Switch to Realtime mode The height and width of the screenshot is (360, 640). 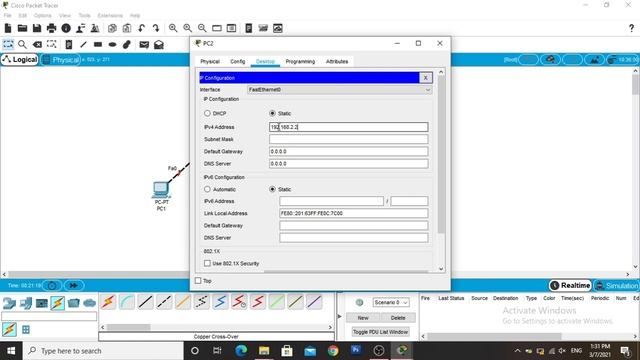[x=570, y=285]
